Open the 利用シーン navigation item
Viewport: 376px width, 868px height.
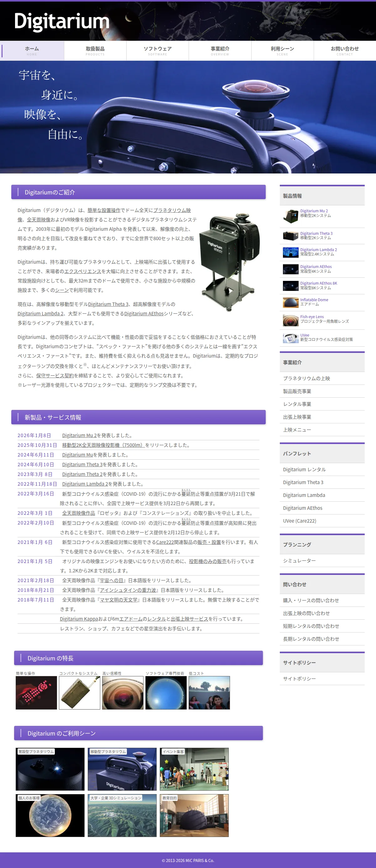tap(282, 51)
